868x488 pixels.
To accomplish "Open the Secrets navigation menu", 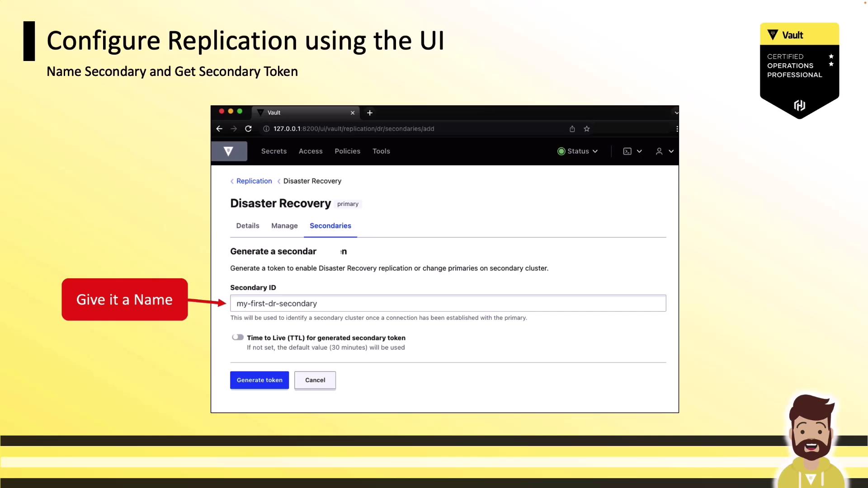I will click(274, 151).
